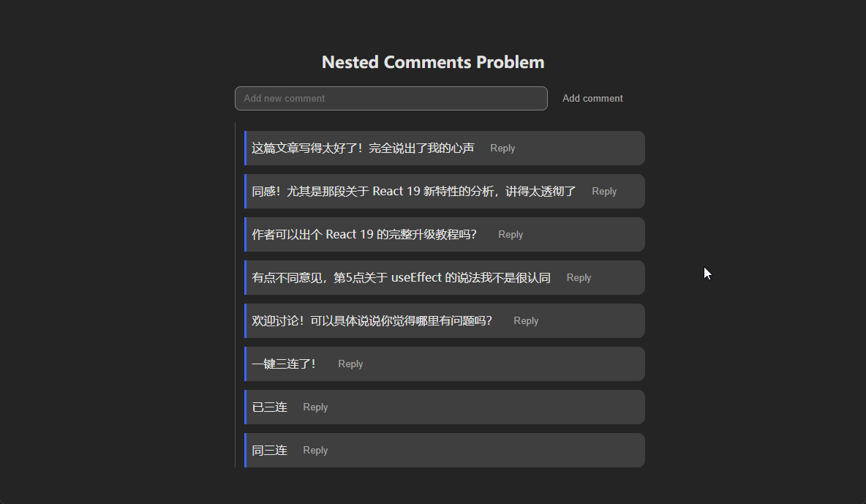Reply to the '已三连' comment
This screenshot has width=866, height=504.
pos(315,407)
